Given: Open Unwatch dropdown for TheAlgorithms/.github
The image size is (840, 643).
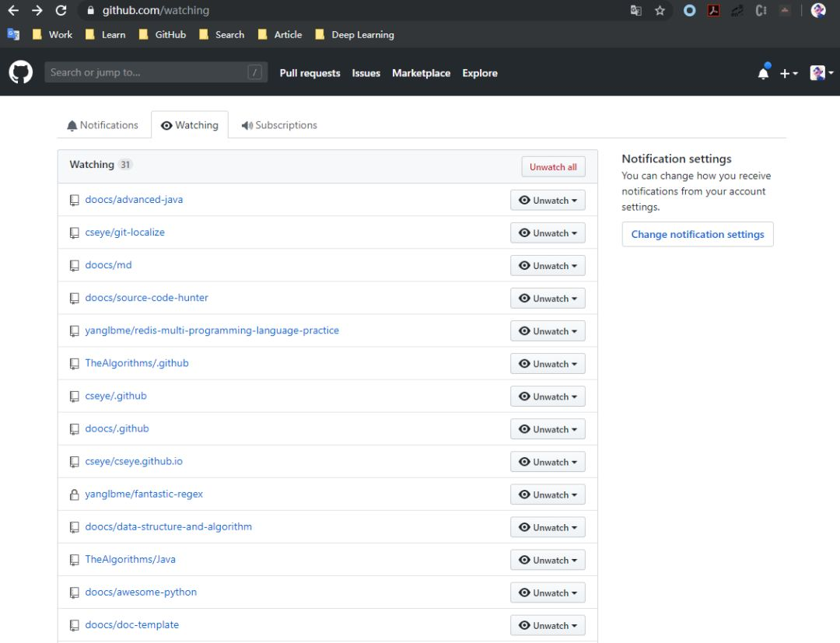Looking at the screenshot, I should pyautogui.click(x=548, y=364).
